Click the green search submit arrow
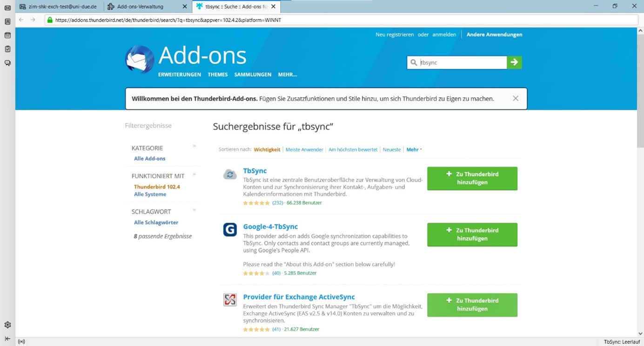The width and height of the screenshot is (644, 346). [514, 62]
